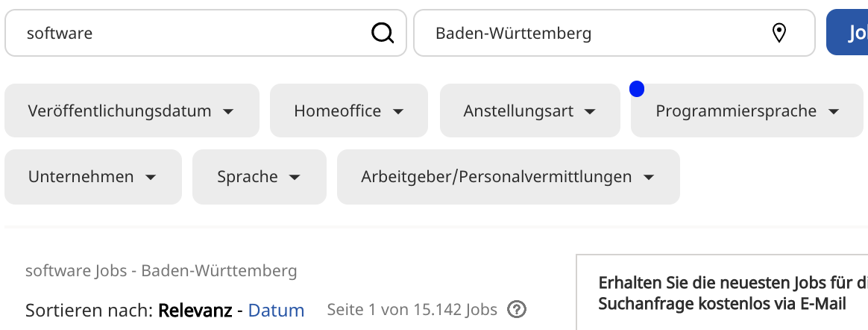
Task: Click the caret arrow beside Sprache
Action: [x=295, y=178]
